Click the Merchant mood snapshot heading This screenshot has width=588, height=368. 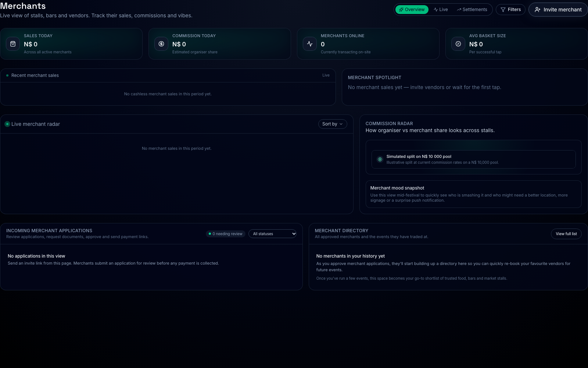[397, 188]
